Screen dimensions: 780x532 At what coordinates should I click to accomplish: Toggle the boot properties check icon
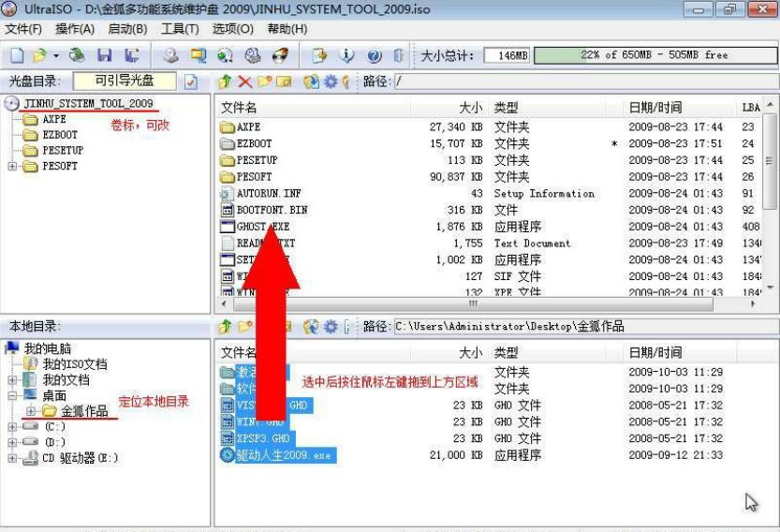(x=191, y=81)
